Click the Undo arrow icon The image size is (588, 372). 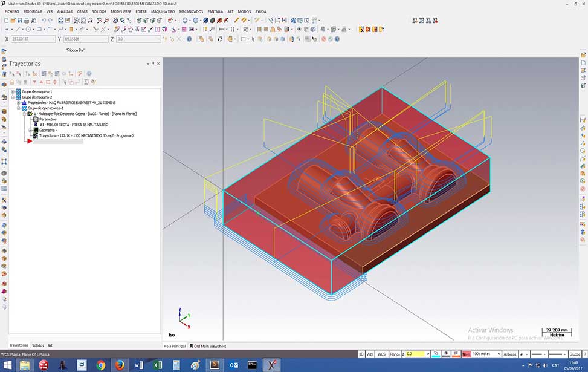44,21
